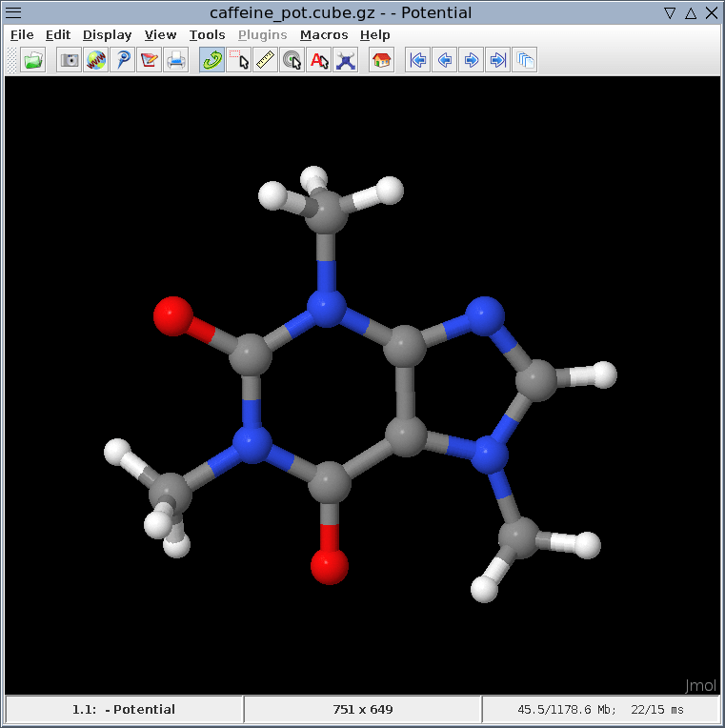Click the center atom picking tool
The image size is (725, 728).
[x=292, y=60]
